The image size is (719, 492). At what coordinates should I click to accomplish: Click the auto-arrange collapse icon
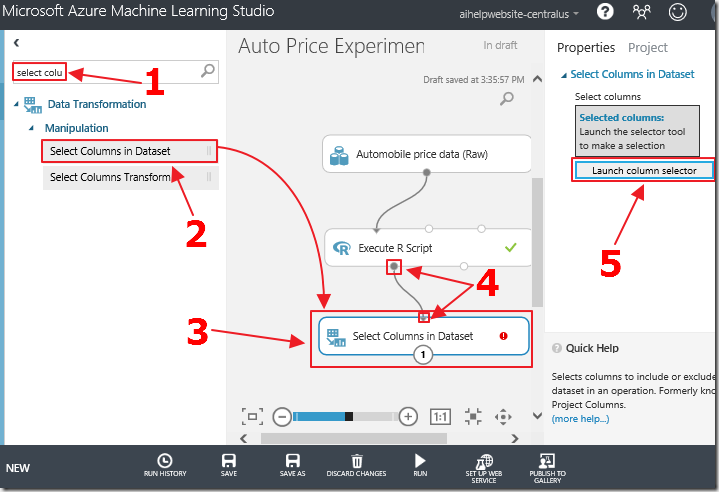tap(473, 417)
